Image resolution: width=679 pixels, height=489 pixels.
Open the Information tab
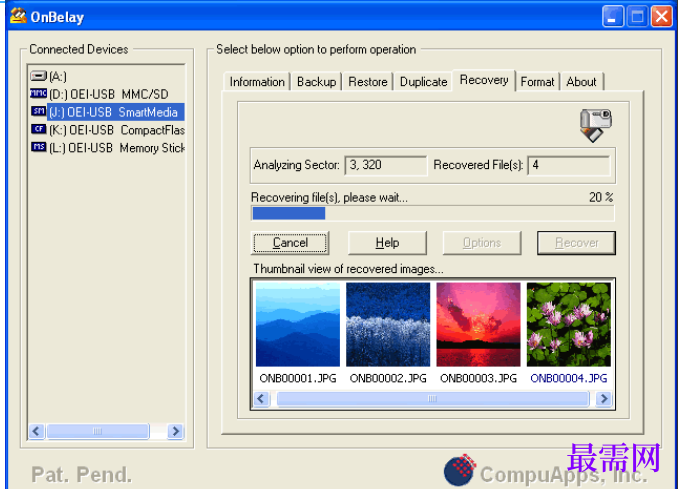click(257, 82)
